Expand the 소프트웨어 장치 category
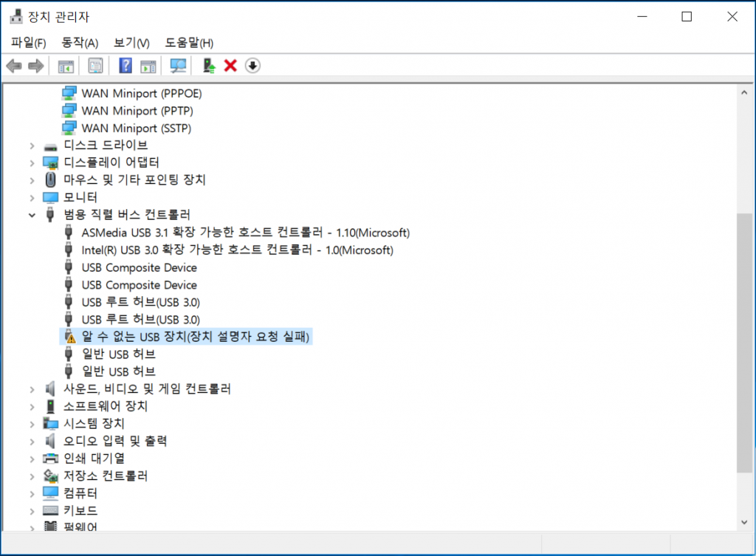 point(32,407)
